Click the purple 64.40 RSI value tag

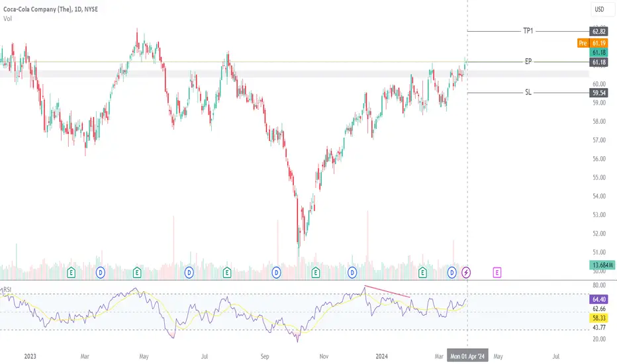599,299
